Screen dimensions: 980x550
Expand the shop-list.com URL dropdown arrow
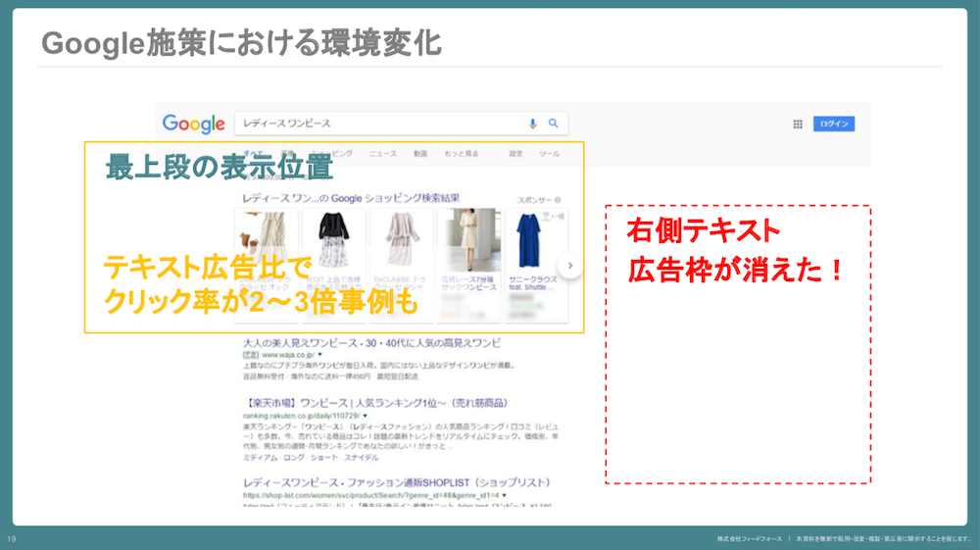point(505,495)
